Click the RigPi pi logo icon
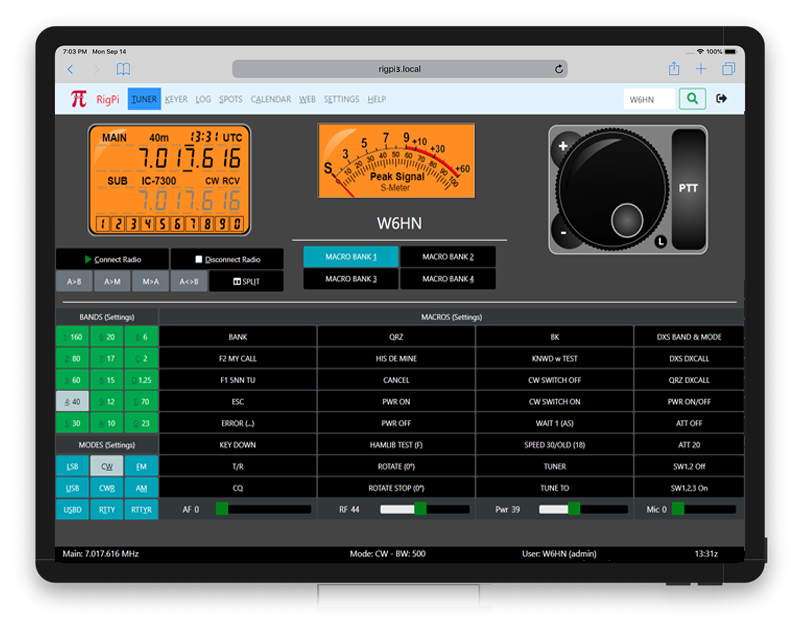This screenshot has height=628, width=800. click(79, 98)
